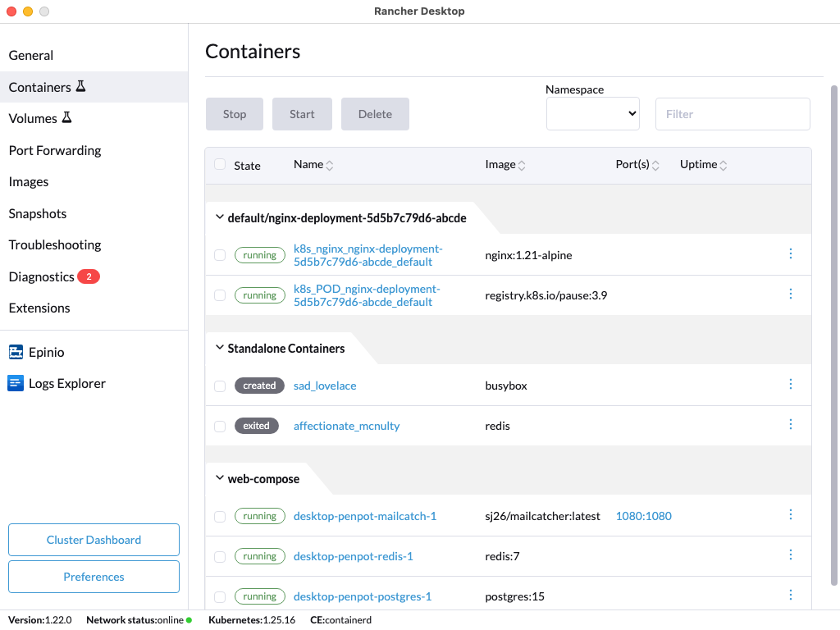
Task: Open actions menu for affectionate_mcnulty container
Action: tap(791, 424)
